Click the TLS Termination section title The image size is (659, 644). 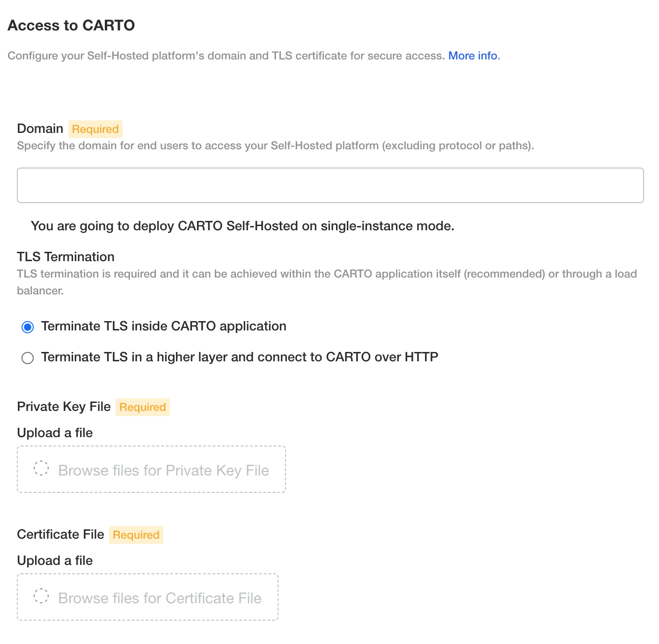[x=66, y=257]
